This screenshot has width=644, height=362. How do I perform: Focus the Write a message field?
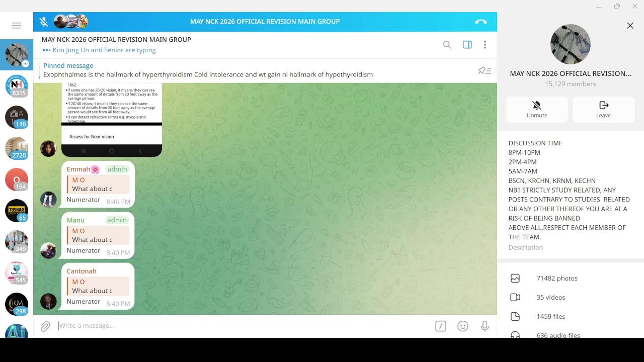pos(244,326)
